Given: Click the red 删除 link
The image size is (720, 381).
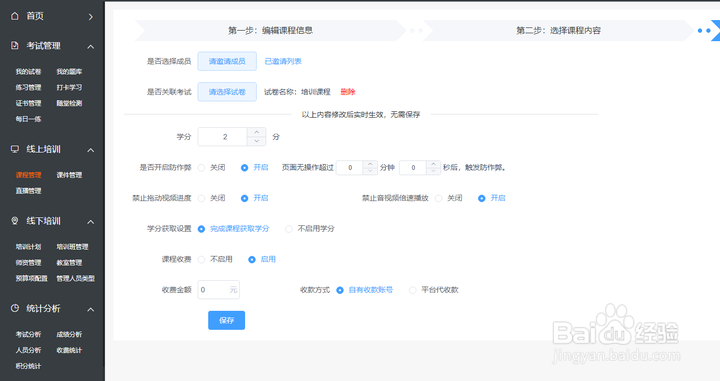Looking at the screenshot, I should (348, 92).
